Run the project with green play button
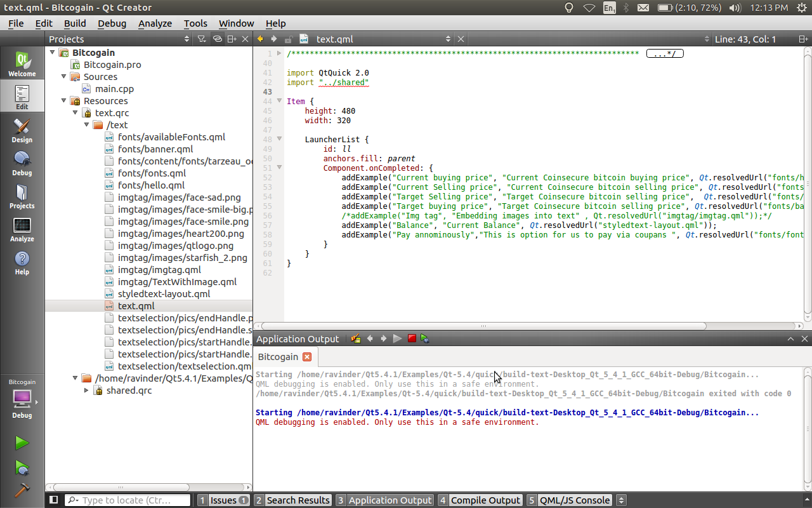 point(22,443)
